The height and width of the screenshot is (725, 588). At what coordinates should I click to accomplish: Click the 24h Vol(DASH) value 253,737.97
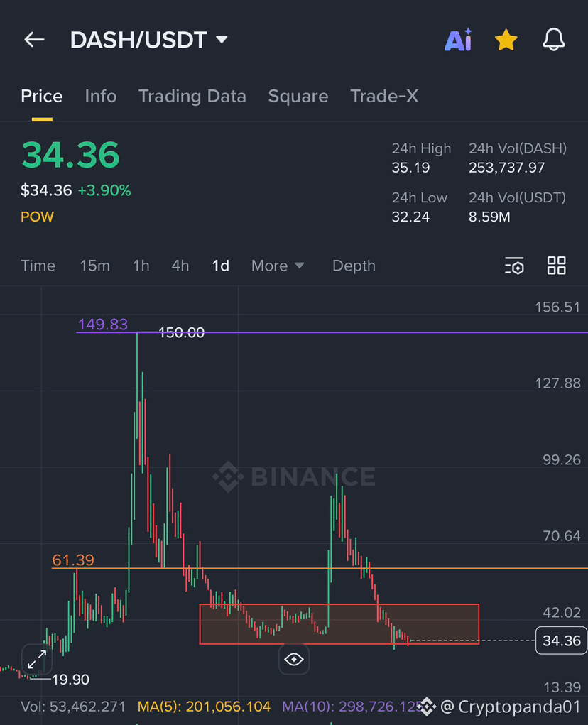tap(506, 168)
